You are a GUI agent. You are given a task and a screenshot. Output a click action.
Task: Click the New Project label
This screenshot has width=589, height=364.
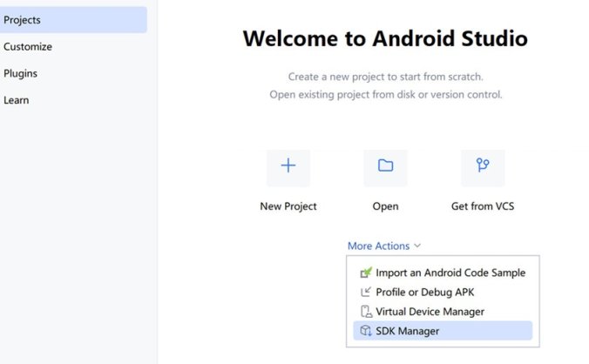(288, 206)
